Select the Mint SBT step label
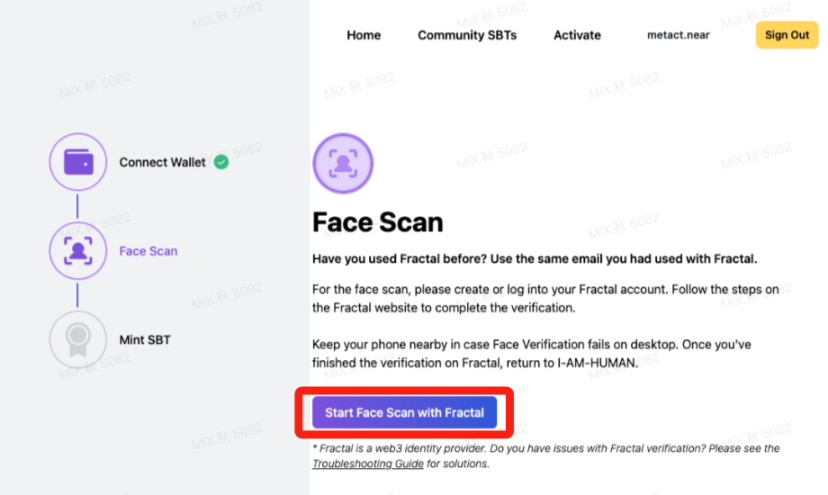 (x=145, y=340)
